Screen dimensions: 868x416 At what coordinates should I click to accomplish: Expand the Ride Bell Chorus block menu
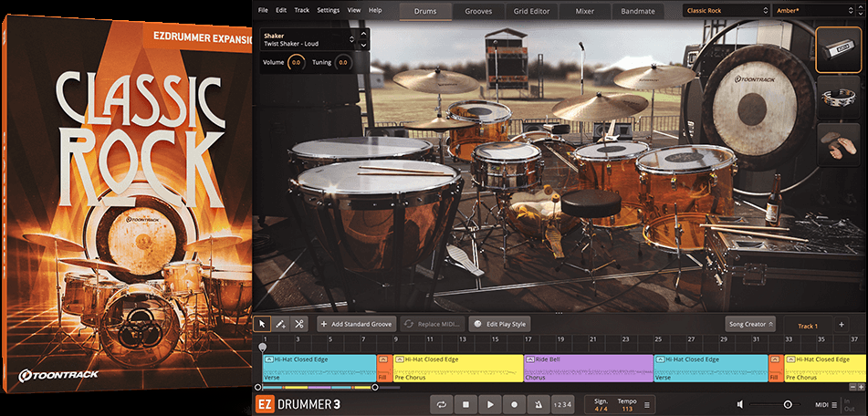pyautogui.click(x=530, y=359)
